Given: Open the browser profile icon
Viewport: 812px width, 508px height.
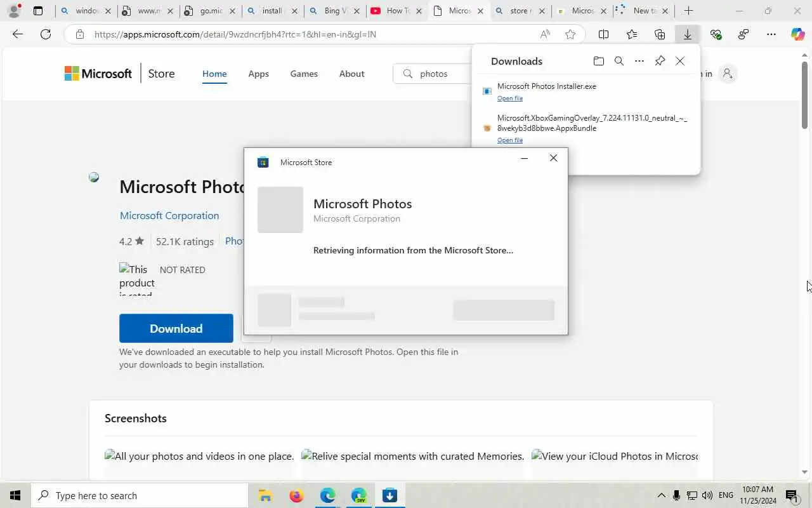Looking at the screenshot, I should [13, 11].
